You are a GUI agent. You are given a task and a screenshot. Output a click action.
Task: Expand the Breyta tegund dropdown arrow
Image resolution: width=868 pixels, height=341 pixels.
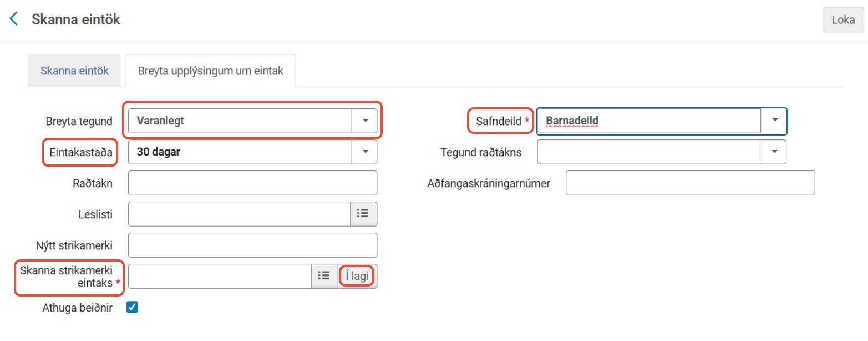coord(364,121)
